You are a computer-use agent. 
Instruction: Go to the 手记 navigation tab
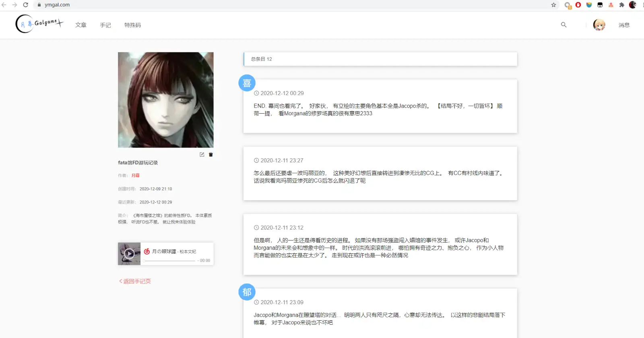pyautogui.click(x=105, y=25)
